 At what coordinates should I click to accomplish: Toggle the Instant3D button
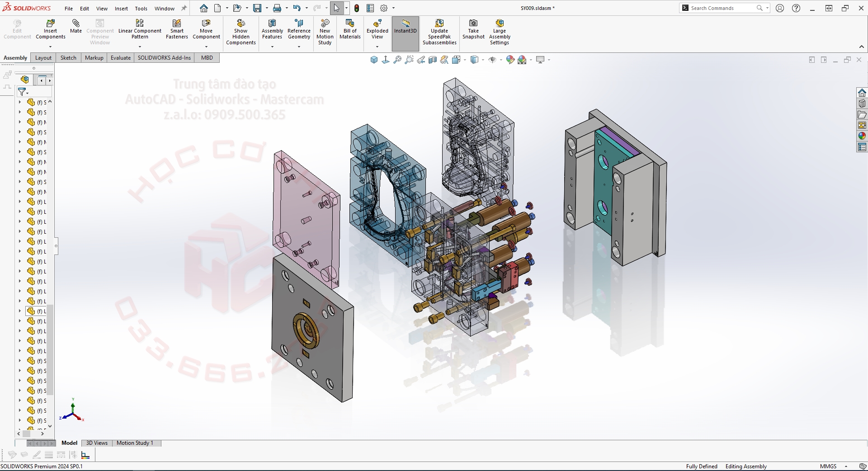pos(405,33)
